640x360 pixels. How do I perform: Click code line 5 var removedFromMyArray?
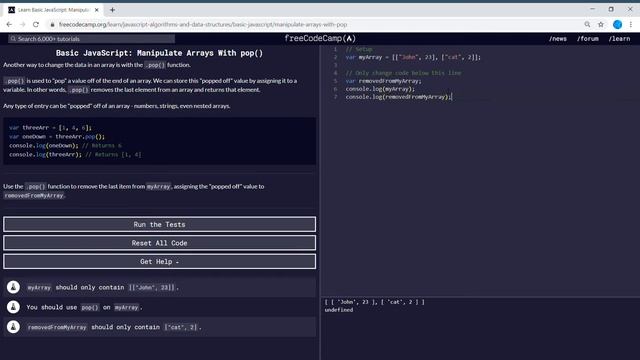pos(383,81)
